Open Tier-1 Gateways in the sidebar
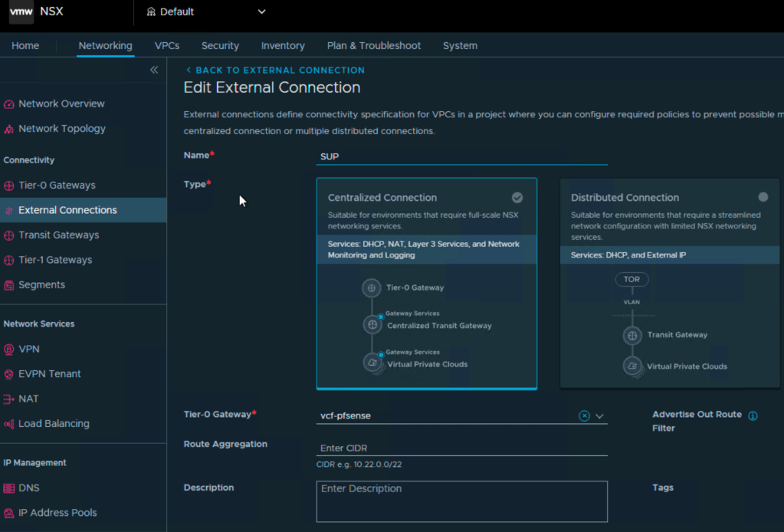Image resolution: width=784 pixels, height=532 pixels. coord(55,260)
